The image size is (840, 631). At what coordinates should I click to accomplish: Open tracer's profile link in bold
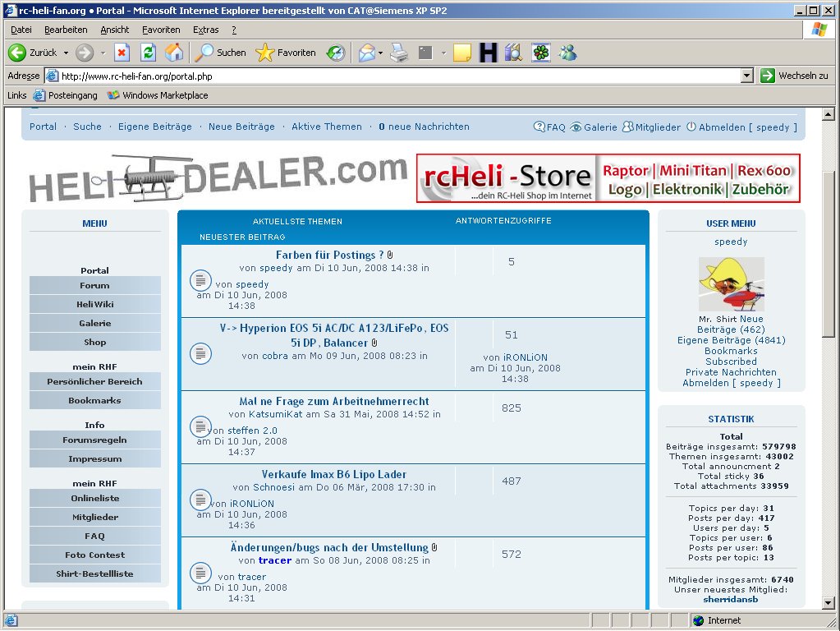pos(275,561)
